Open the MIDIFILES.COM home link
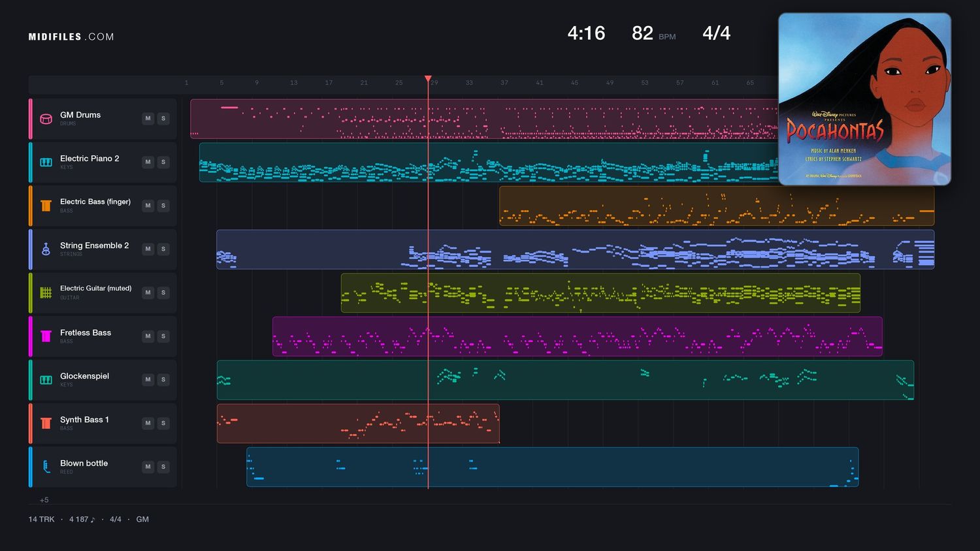The width and height of the screenshot is (980, 551). pos(71,37)
